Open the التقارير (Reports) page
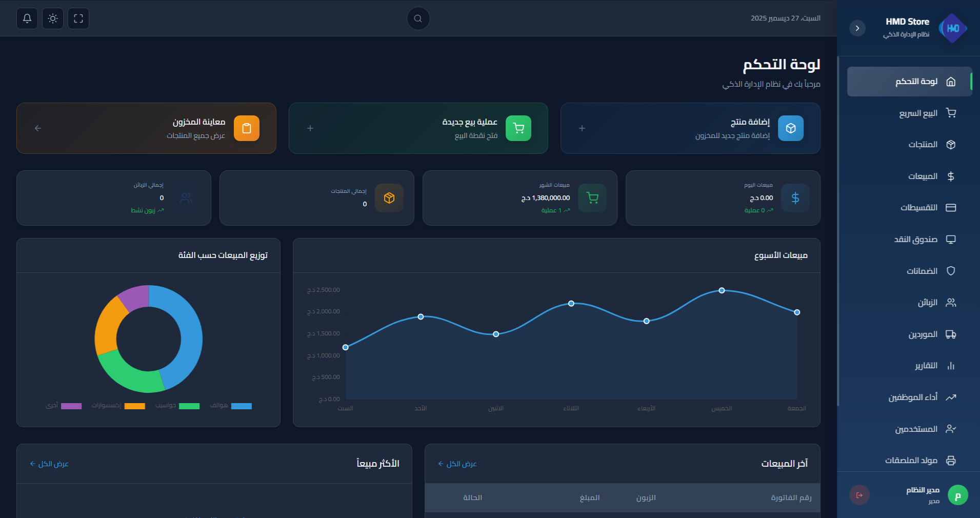The image size is (980, 518). pos(926,366)
